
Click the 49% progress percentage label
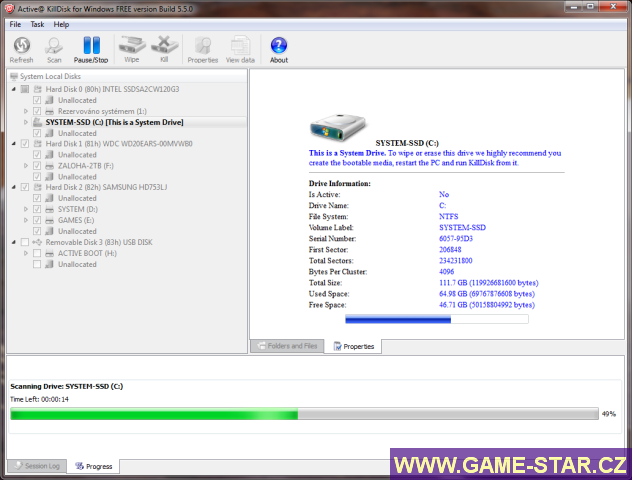609,414
